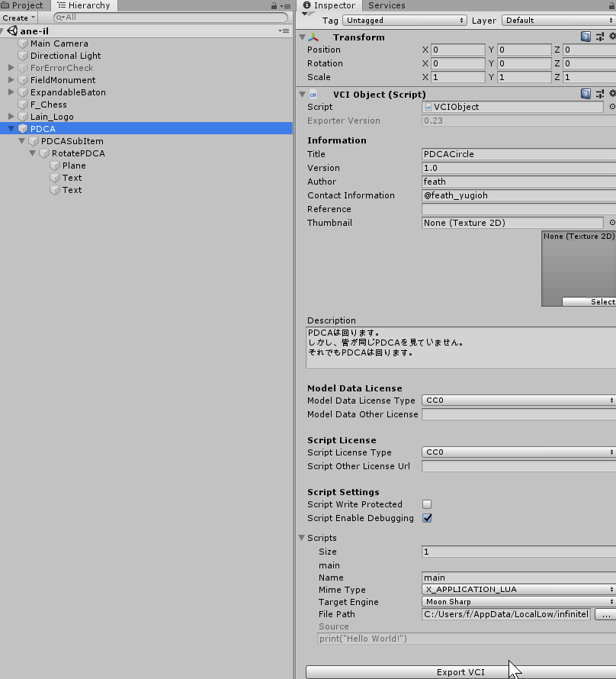Open VCI Object component help icon
616x679 pixels.
(586, 94)
